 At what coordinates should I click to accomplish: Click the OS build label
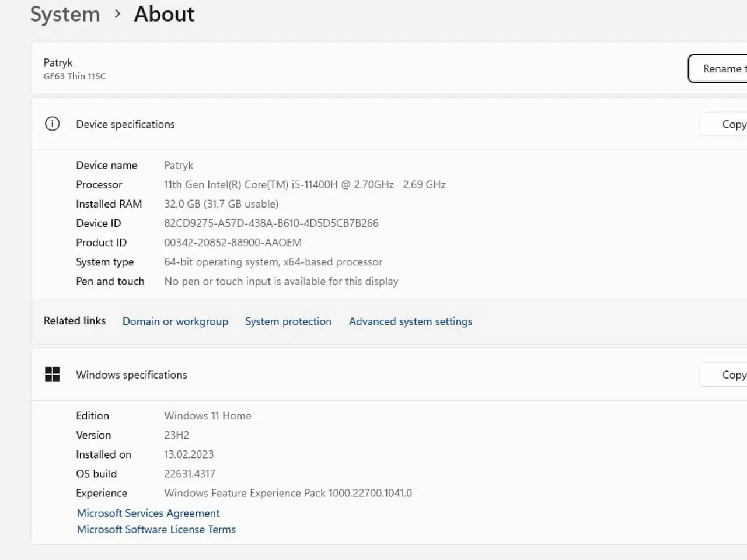click(96, 474)
